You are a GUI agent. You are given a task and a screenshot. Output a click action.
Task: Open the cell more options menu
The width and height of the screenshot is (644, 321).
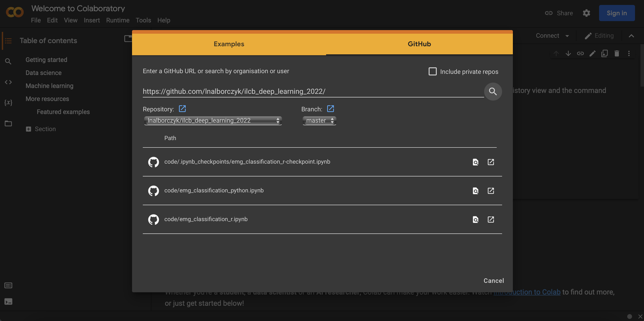629,53
